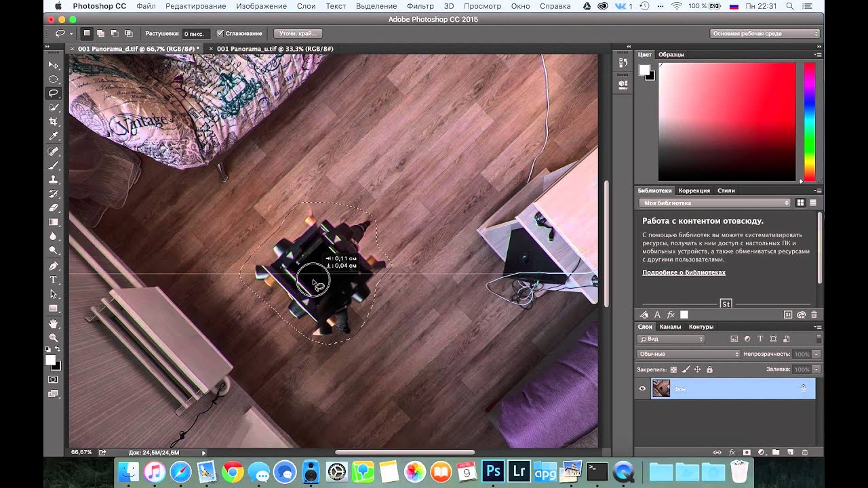Image resolution: width=868 pixels, height=488 pixels.
Task: Select the Eyedropper tool
Action: [x=54, y=136]
